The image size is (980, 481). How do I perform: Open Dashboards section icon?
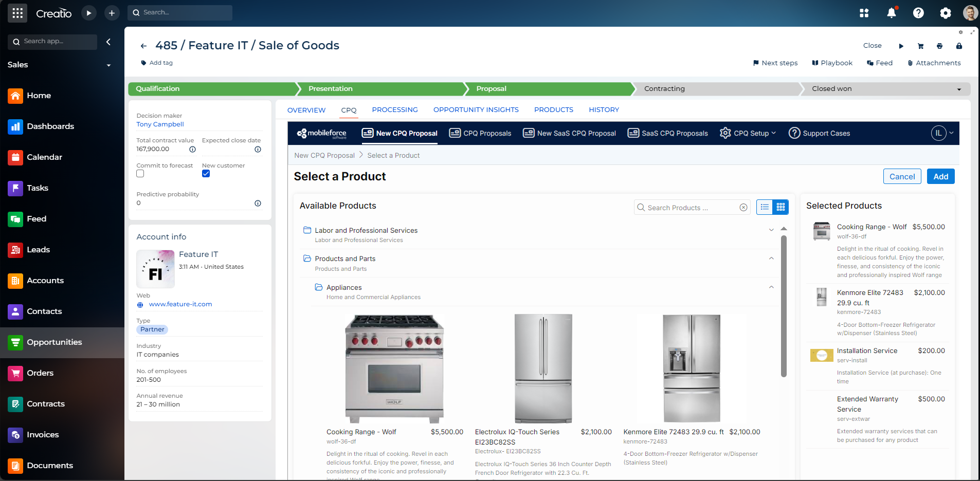click(15, 126)
